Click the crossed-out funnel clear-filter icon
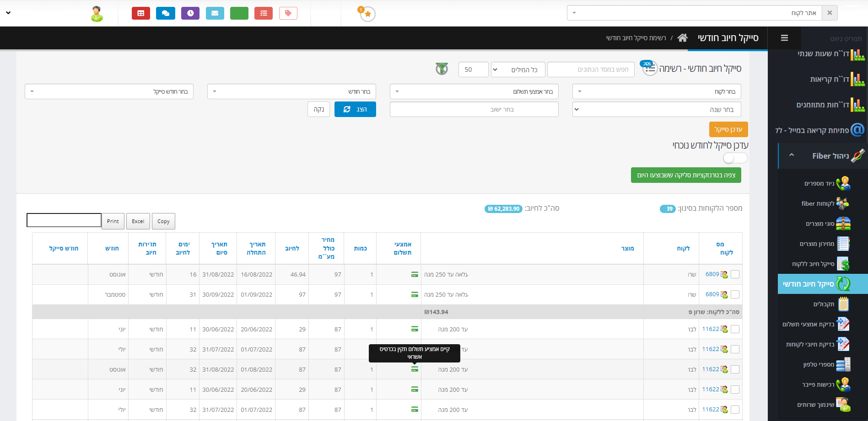Viewport: 868px width, 421px height. tap(442, 69)
